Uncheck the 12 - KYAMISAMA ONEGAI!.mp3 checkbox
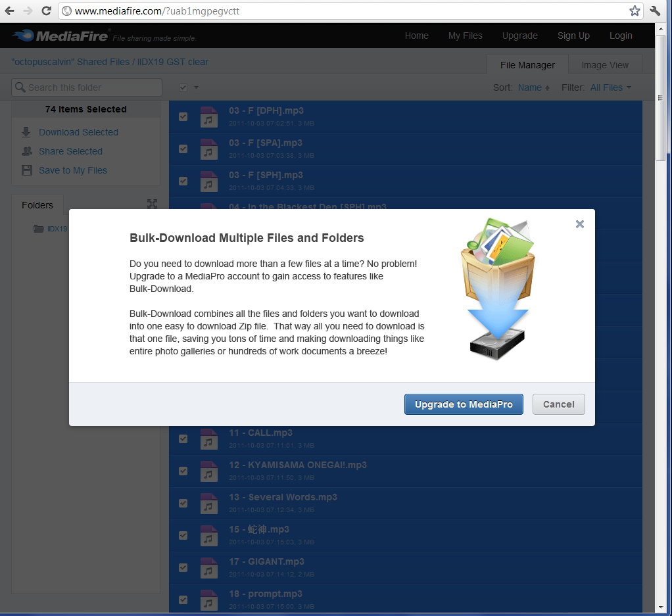 tap(183, 471)
